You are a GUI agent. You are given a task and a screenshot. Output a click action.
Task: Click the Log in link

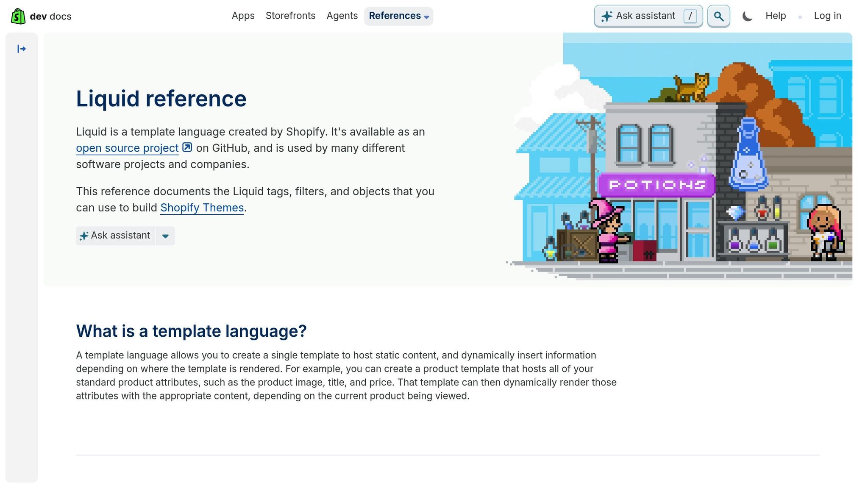pos(827,16)
